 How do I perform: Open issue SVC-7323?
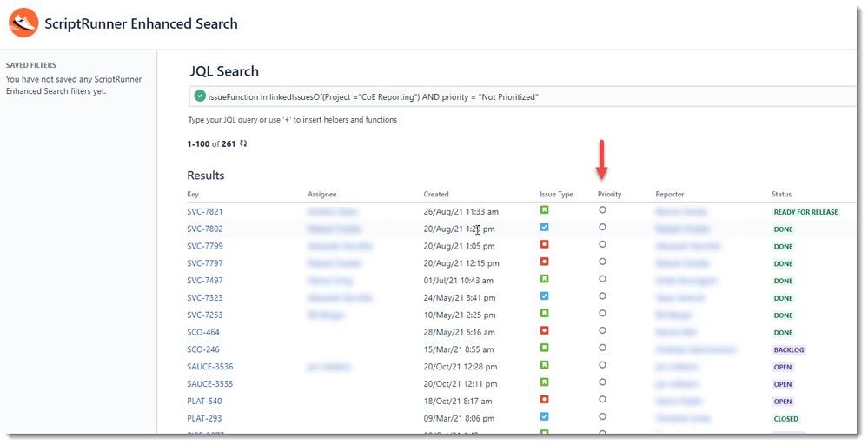[x=205, y=297]
